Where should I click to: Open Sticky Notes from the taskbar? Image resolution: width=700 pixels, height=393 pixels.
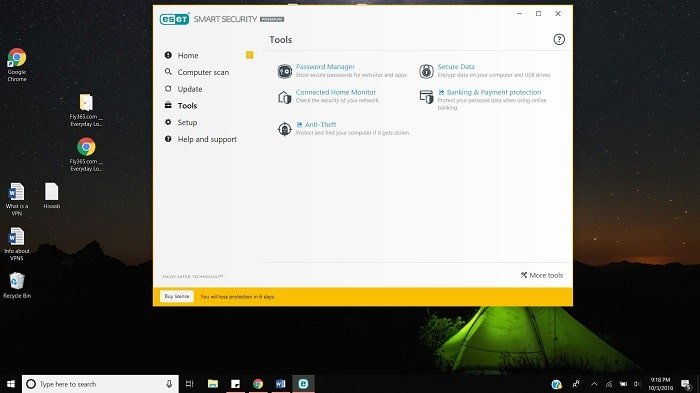(x=235, y=384)
